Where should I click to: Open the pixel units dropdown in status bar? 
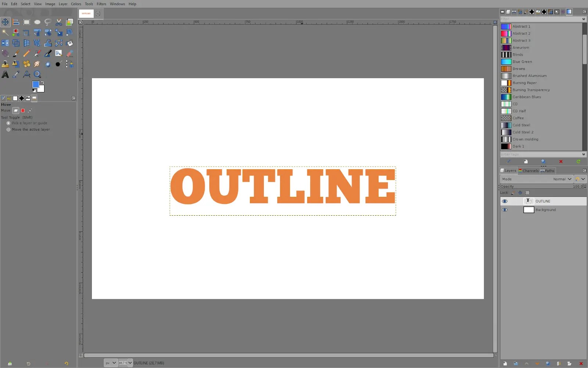tap(110, 362)
